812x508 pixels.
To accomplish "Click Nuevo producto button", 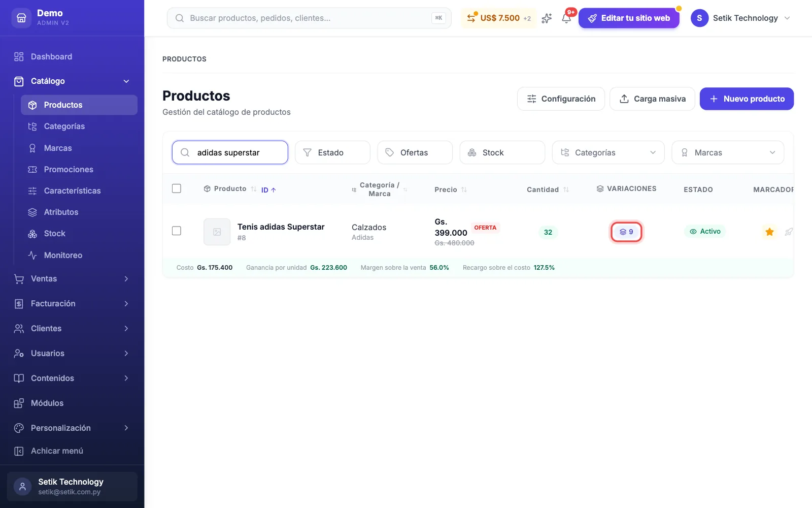I will pos(747,99).
